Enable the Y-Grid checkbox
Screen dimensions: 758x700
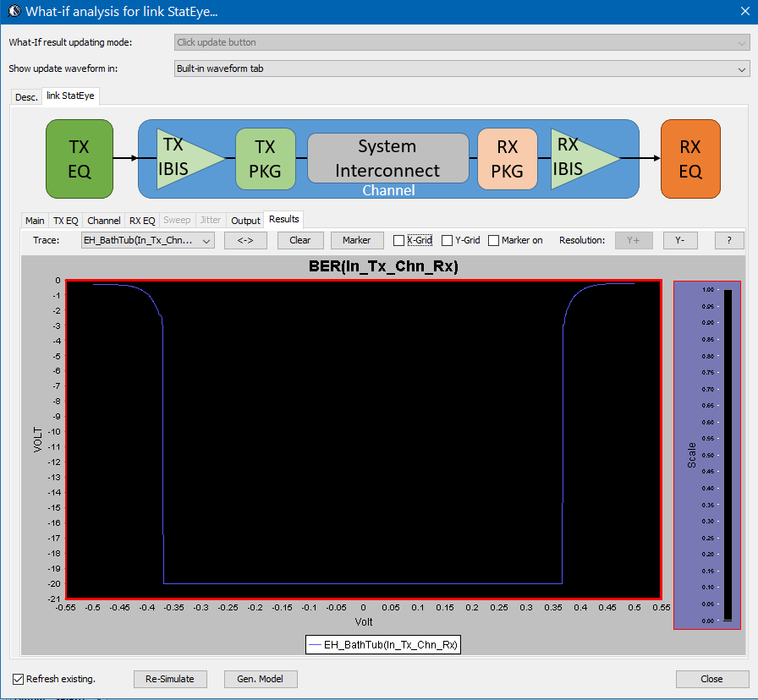click(x=448, y=241)
